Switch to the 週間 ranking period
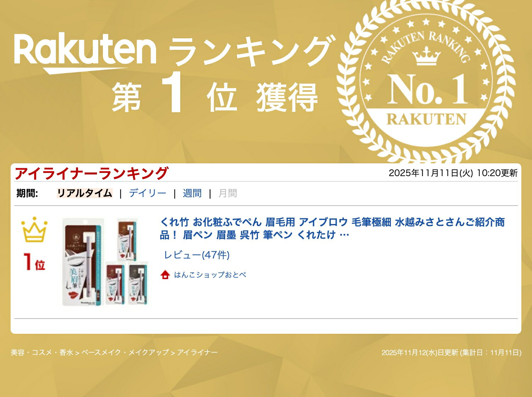The width and height of the screenshot is (532, 397). click(192, 193)
